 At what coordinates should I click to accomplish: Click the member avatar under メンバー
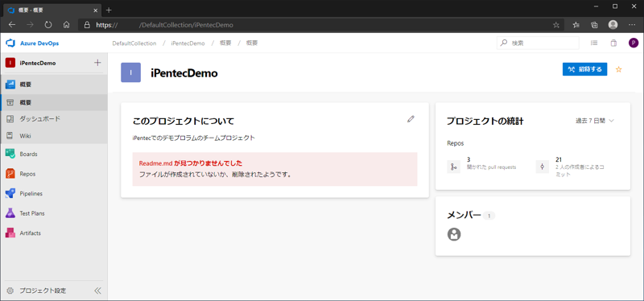(454, 234)
